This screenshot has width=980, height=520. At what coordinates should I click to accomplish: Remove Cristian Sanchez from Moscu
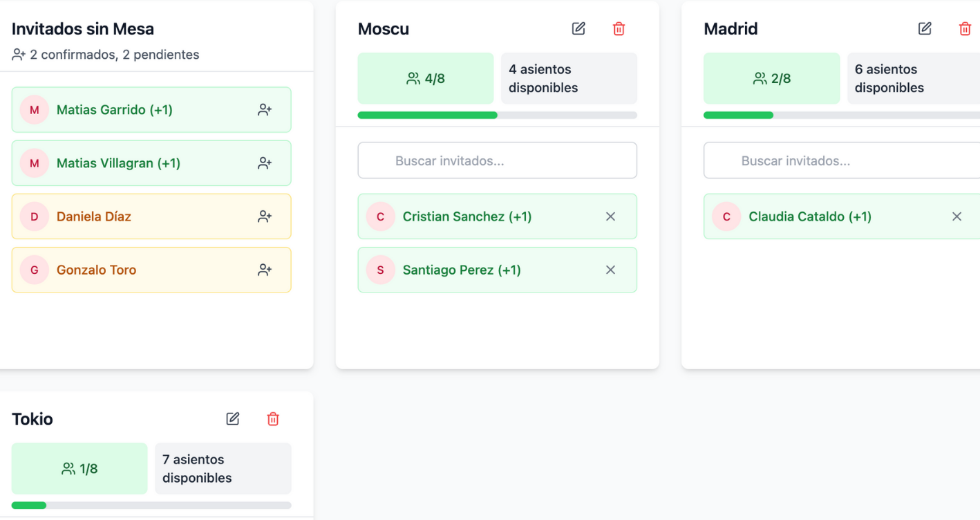click(610, 216)
